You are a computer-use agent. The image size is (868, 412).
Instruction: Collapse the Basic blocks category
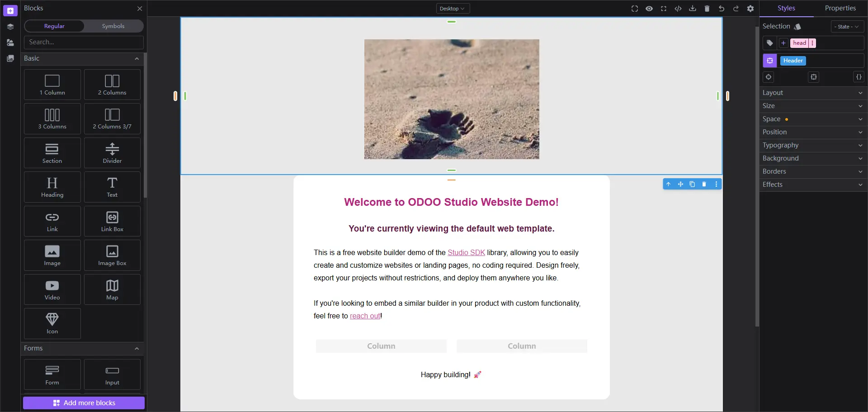[x=82, y=58]
